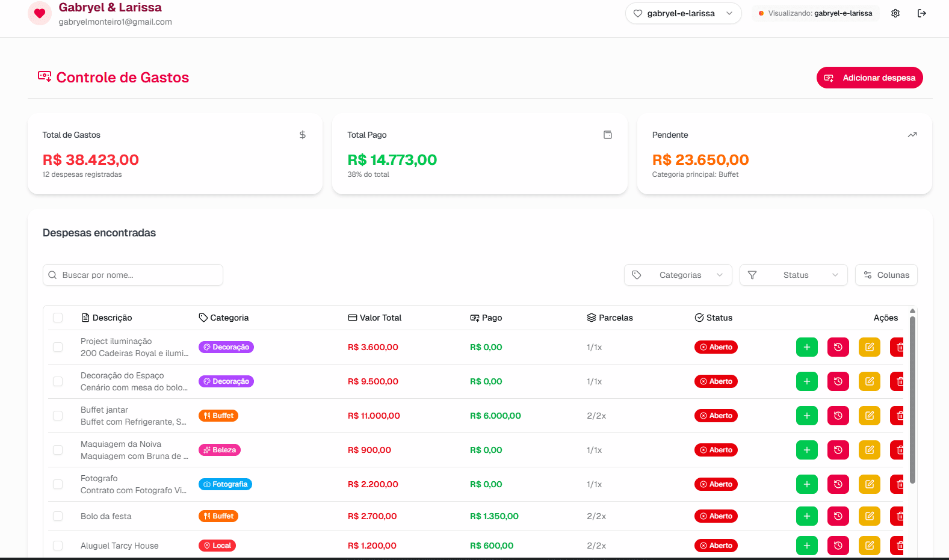The width and height of the screenshot is (949, 560).
Task: Open the Colunas visibility button
Action: tap(886, 275)
